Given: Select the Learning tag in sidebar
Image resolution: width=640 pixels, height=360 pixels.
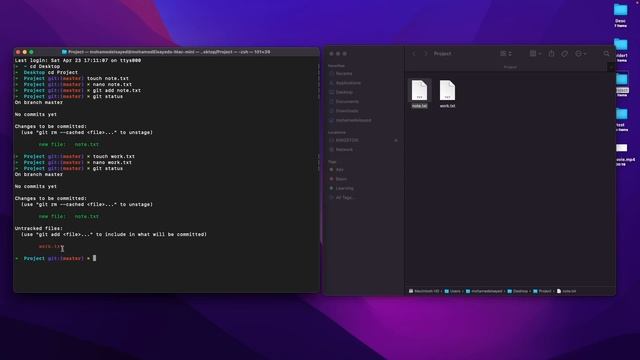Looking at the screenshot, I should pos(344,188).
